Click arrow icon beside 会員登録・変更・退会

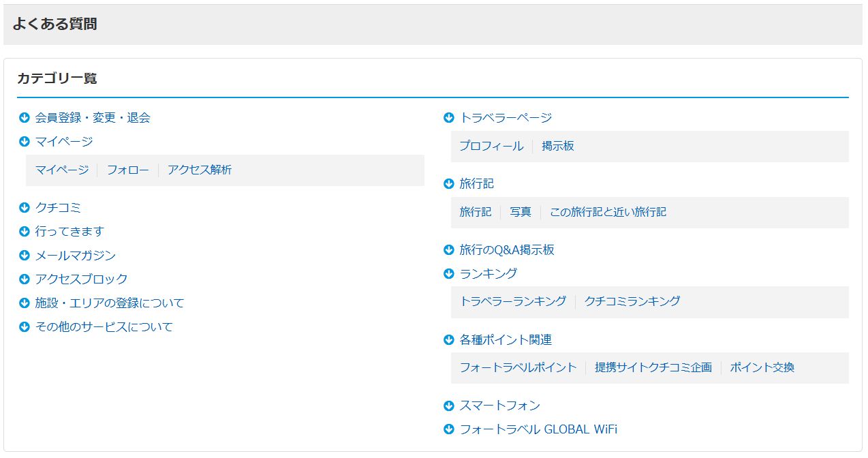25,118
